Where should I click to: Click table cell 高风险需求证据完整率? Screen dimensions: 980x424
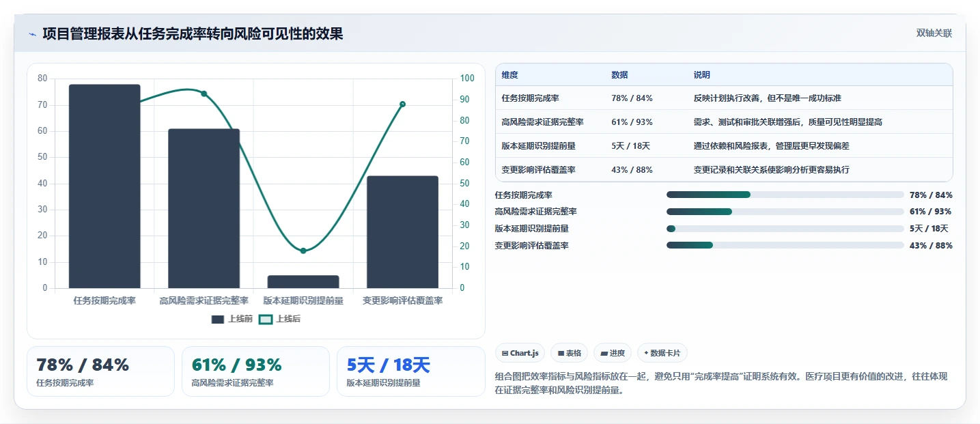pos(542,122)
